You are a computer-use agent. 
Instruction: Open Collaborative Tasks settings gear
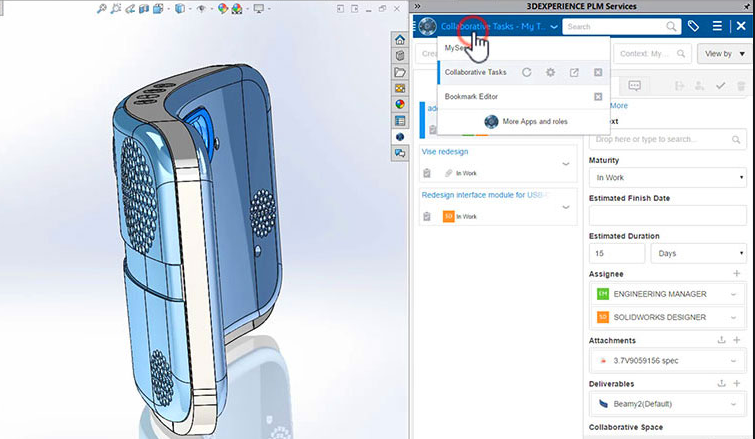(550, 72)
